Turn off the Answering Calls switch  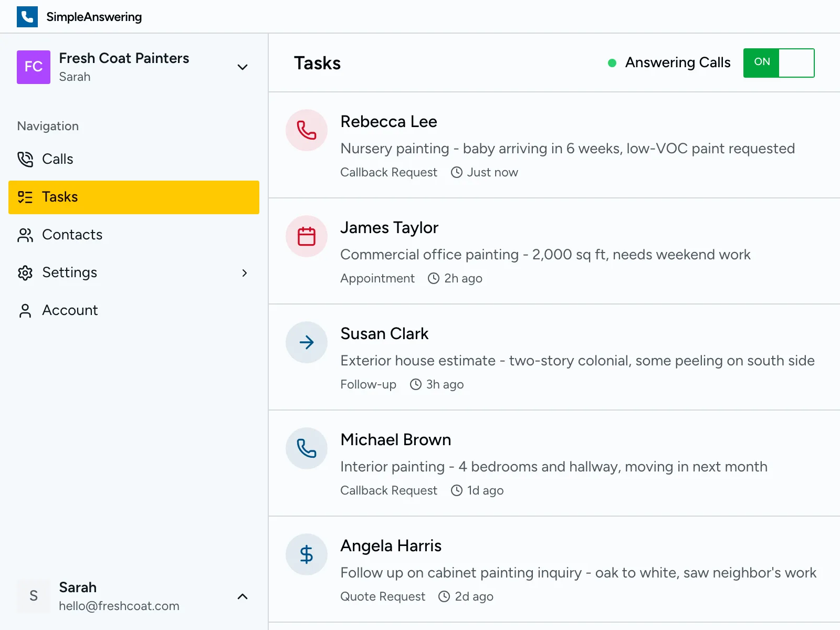pyautogui.click(x=779, y=62)
